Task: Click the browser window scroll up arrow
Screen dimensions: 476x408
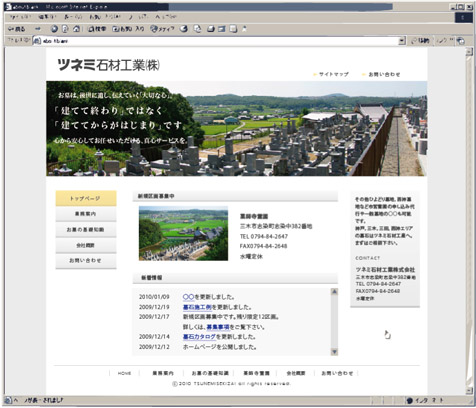Action: (x=469, y=51)
